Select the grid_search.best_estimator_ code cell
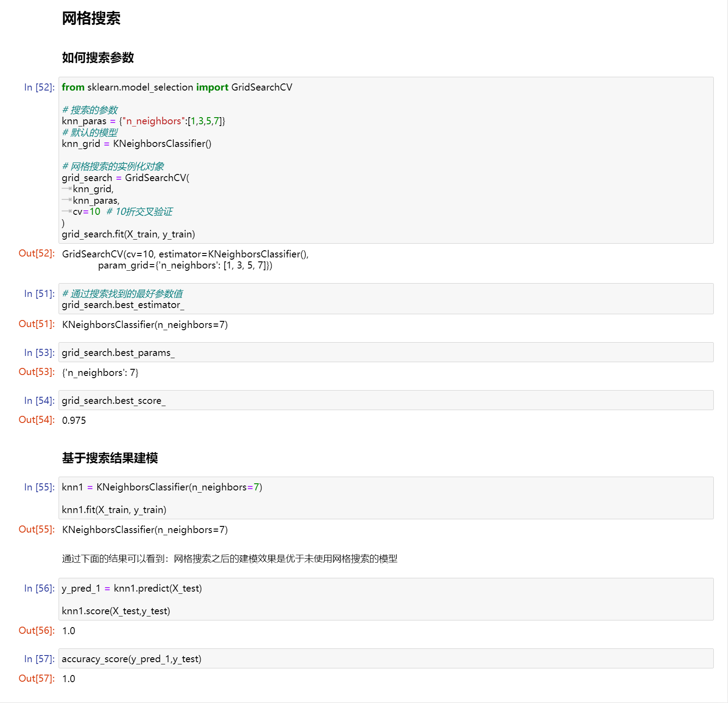This screenshot has height=703, width=728. point(386,299)
